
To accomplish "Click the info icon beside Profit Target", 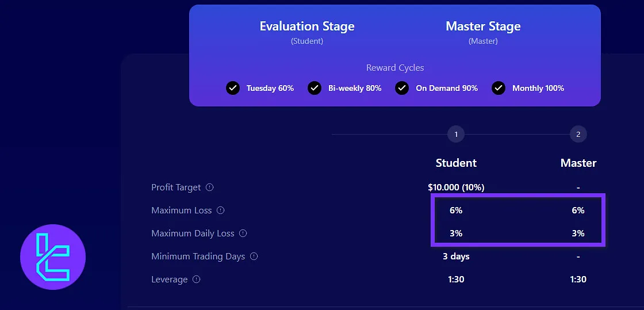I will (x=210, y=187).
